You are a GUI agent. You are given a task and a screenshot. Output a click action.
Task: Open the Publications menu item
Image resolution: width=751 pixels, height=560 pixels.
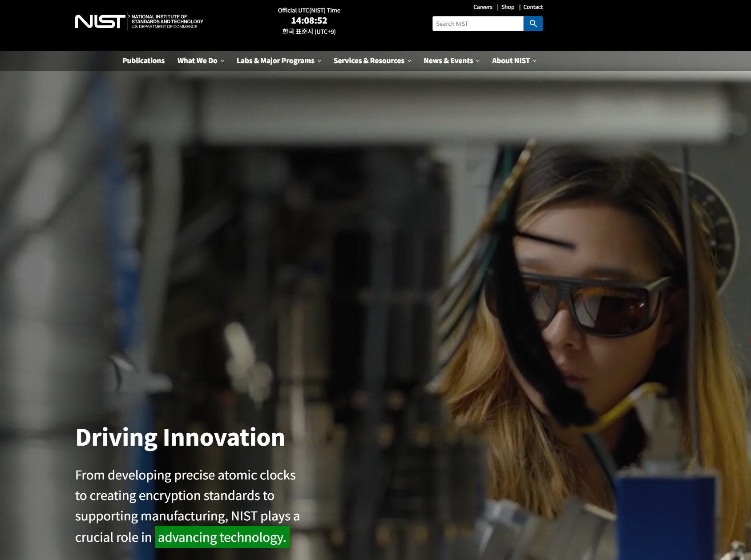click(x=143, y=61)
